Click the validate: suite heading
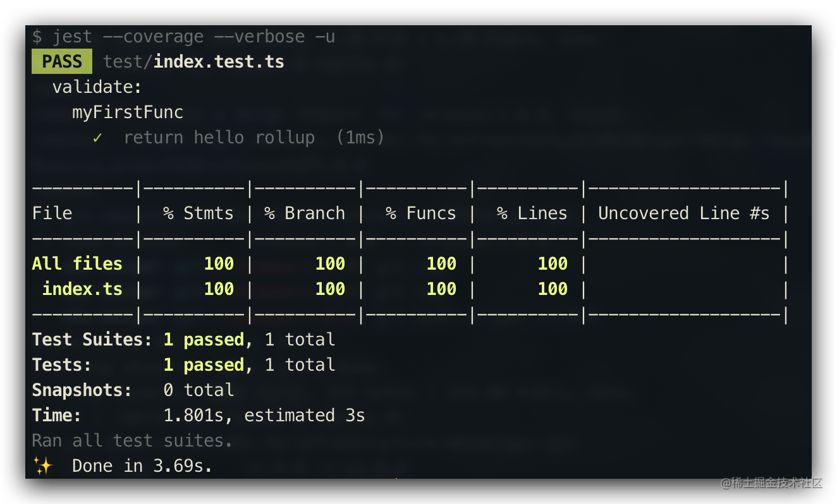 pos(97,87)
